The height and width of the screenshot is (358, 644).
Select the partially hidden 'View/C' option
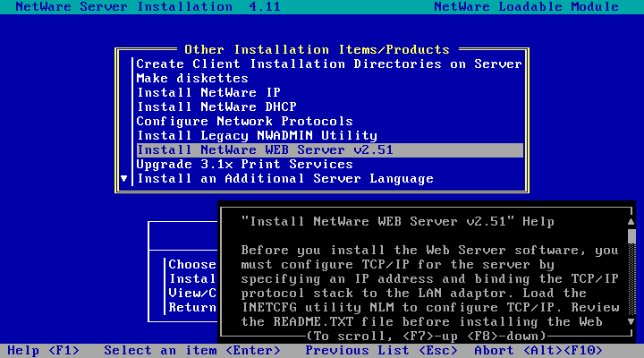[192, 294]
